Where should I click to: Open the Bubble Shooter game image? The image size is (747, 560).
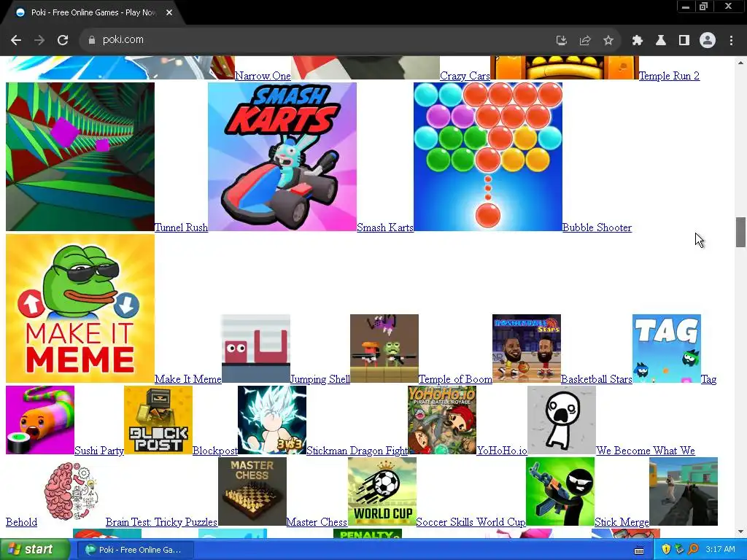click(x=488, y=157)
